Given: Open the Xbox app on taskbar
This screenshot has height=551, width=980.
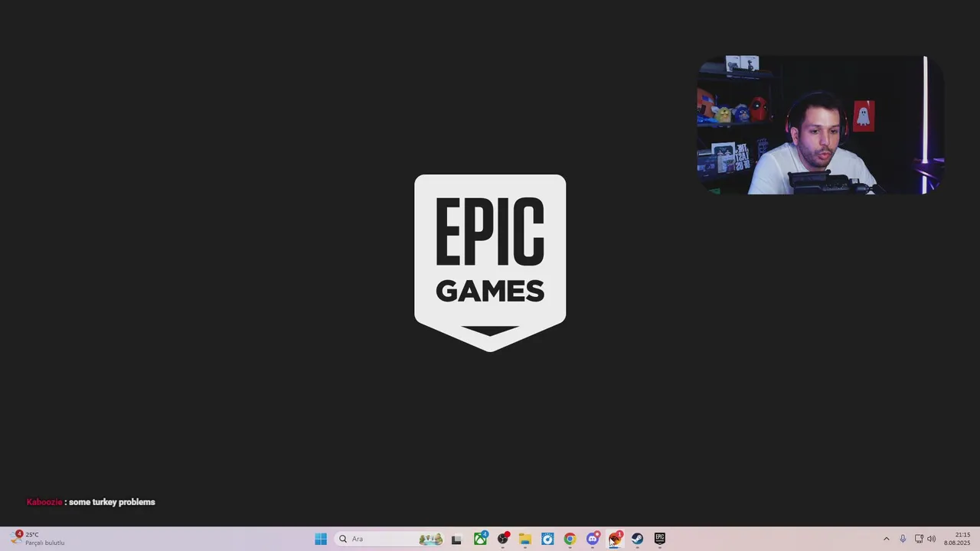Looking at the screenshot, I should [480, 539].
